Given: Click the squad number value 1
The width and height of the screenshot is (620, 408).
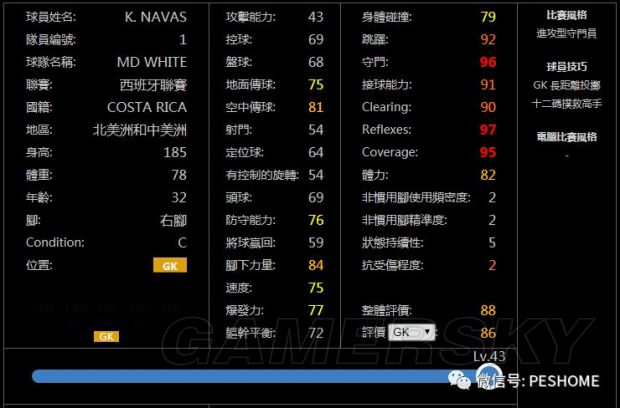Looking at the screenshot, I should pos(183,40).
